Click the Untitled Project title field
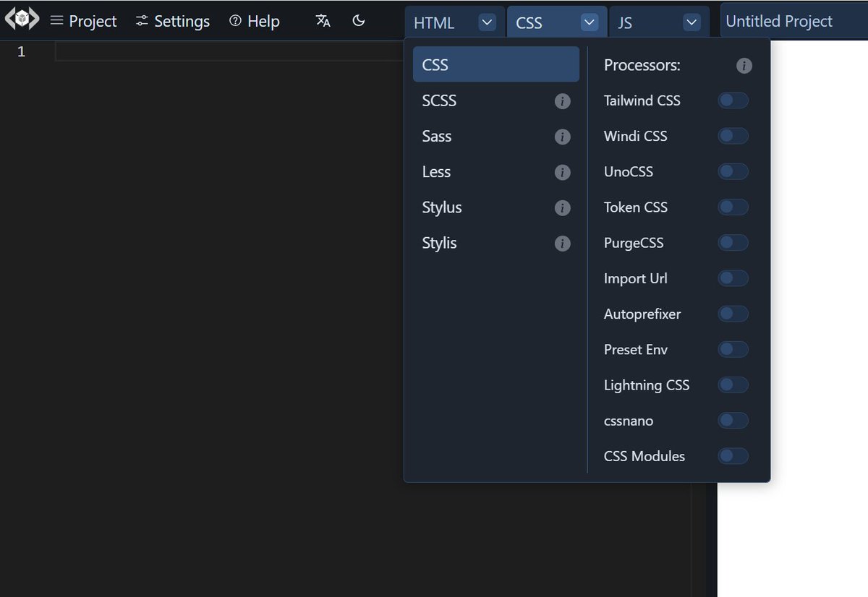Image resolution: width=868 pixels, height=597 pixels. 794,21
